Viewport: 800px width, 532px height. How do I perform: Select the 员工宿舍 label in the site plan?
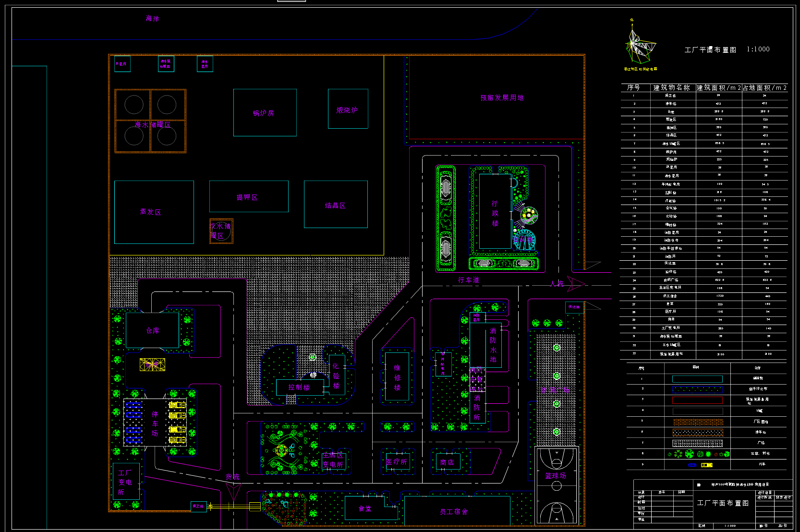[453, 512]
